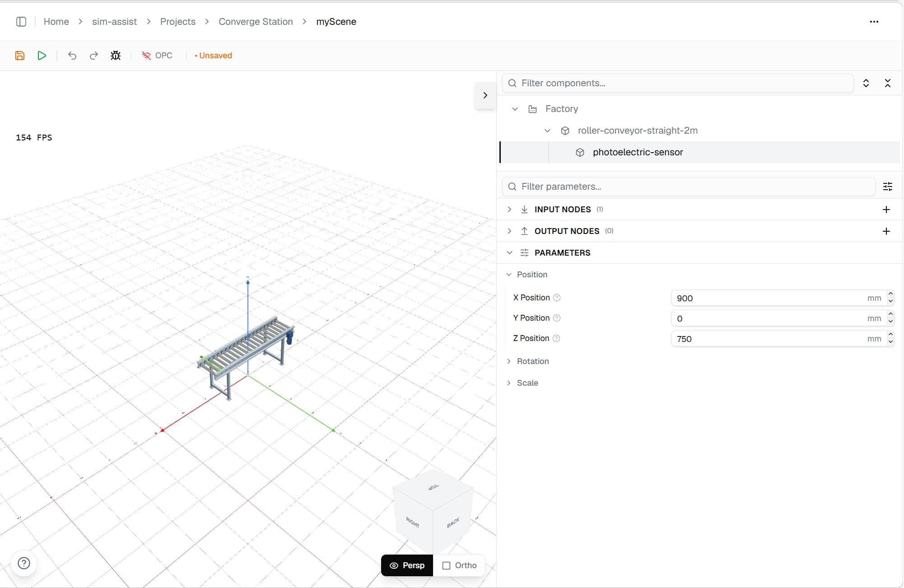Open the Converge Station breadcrumb link
The width and height of the screenshot is (904, 588).
click(255, 21)
